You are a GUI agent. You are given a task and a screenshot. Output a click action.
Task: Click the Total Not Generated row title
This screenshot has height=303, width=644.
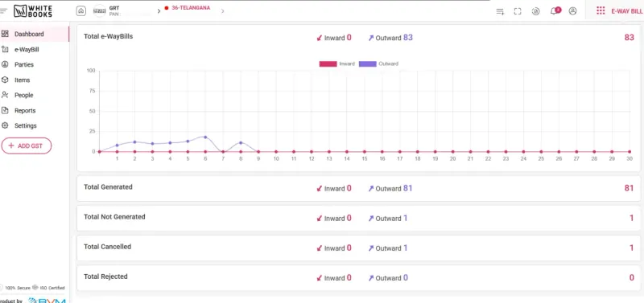tap(114, 217)
